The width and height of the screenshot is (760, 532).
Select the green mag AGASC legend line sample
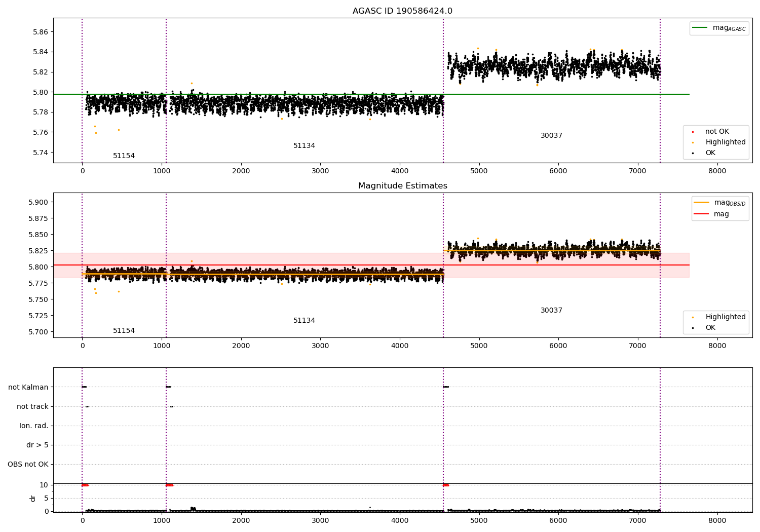click(700, 28)
